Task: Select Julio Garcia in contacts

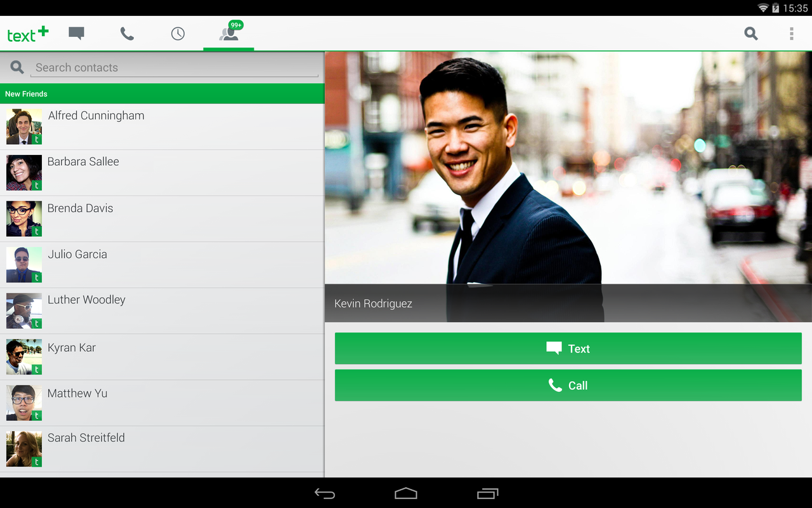Action: pos(162,265)
